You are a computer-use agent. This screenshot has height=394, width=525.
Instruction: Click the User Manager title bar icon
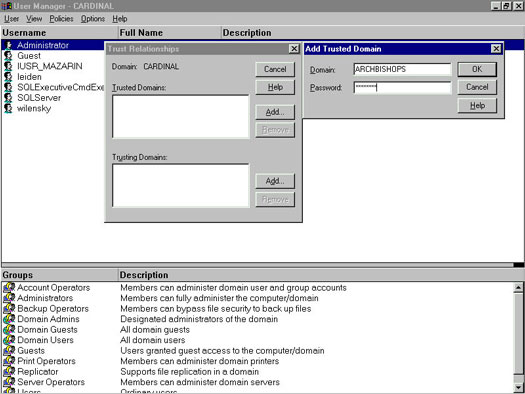[x=6, y=6]
